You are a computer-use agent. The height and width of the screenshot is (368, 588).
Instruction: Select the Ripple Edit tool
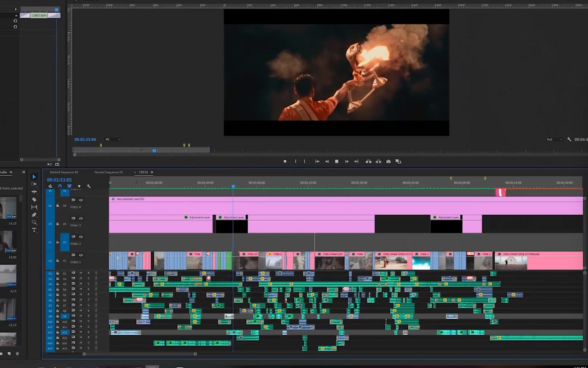click(34, 192)
